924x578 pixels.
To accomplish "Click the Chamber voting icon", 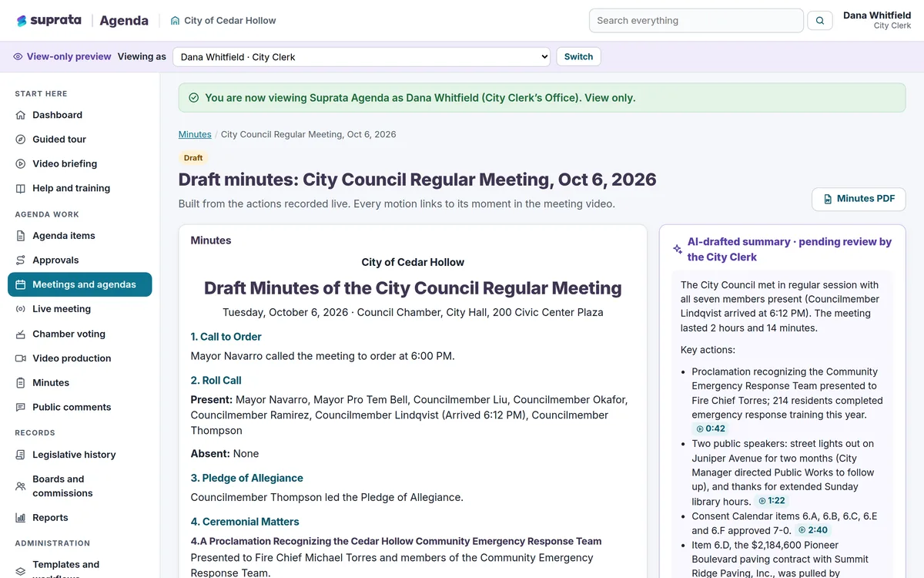I will pyautogui.click(x=21, y=334).
